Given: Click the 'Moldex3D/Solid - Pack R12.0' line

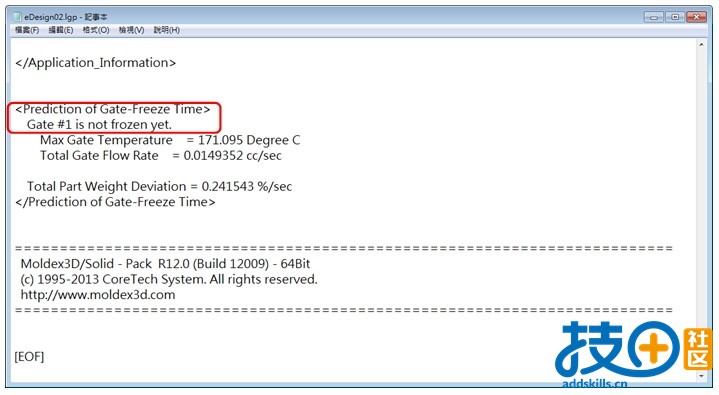Looking at the screenshot, I should tap(165, 264).
